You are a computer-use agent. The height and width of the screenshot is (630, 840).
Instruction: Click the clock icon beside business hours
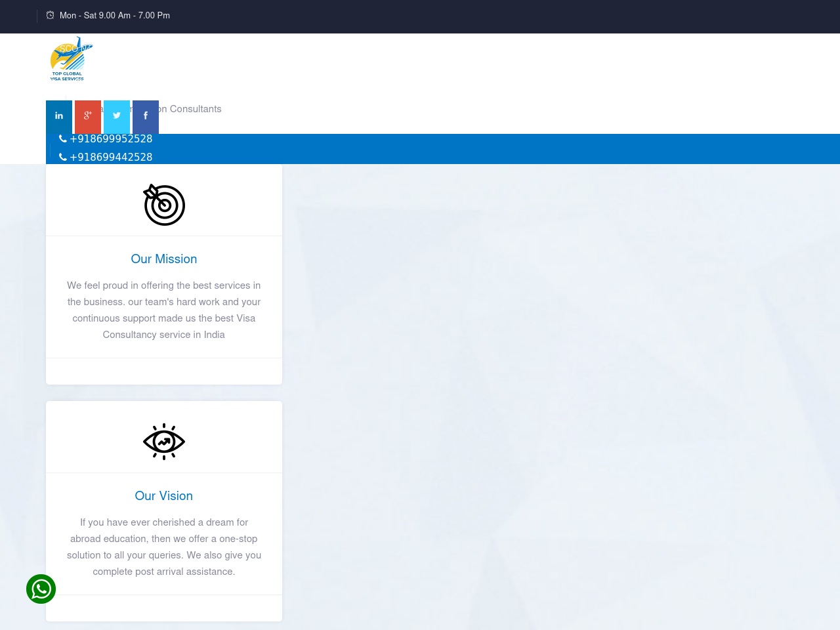pos(50,15)
